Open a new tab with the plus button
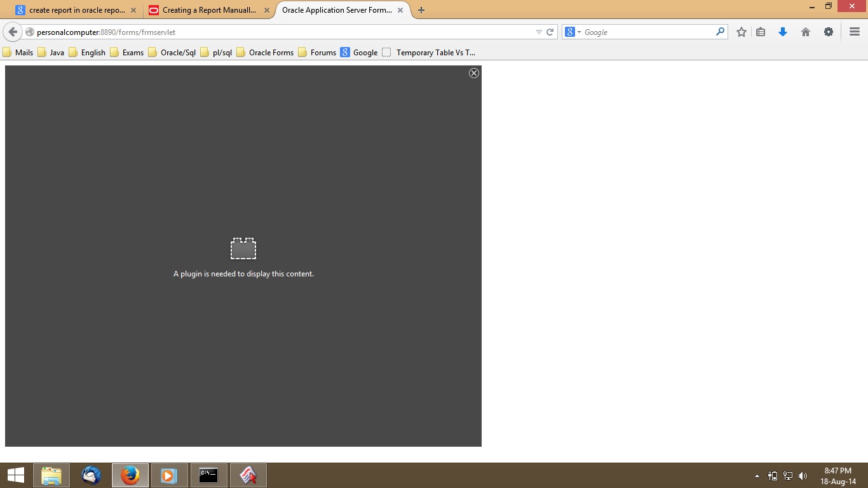 [x=421, y=10]
